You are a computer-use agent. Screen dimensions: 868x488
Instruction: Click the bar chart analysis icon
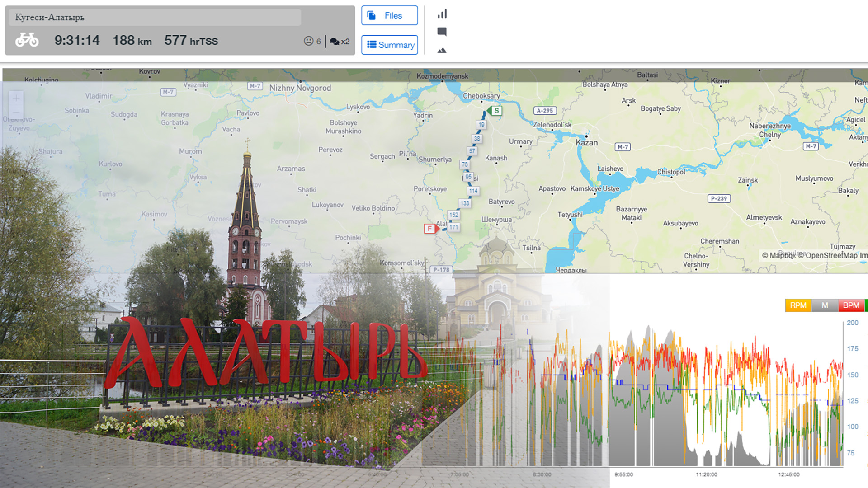click(442, 14)
